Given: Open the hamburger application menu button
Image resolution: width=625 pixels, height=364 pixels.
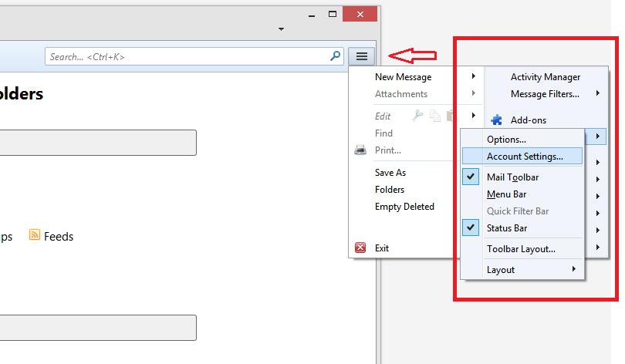Looking at the screenshot, I should [362, 56].
